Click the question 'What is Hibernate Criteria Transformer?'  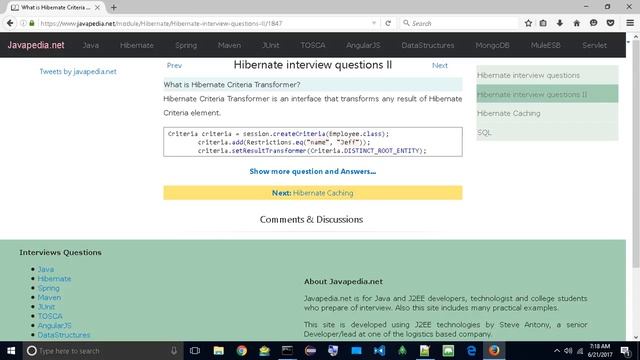point(232,84)
